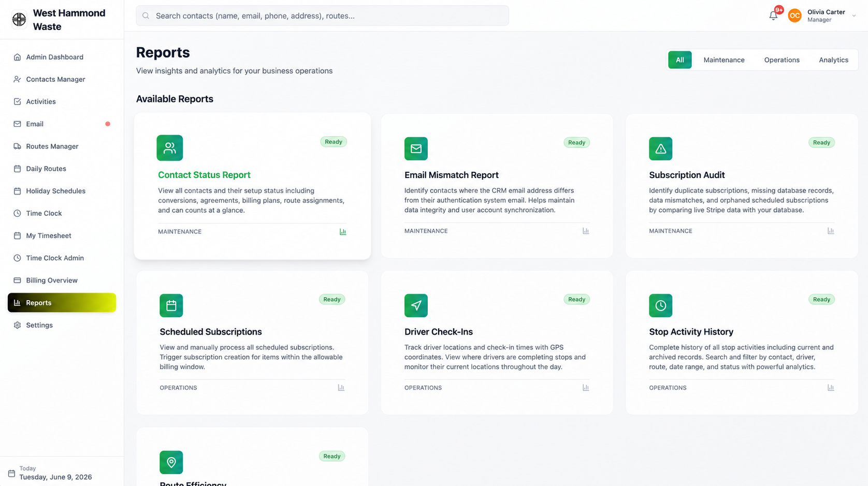Screen dimensions: 868x486
Task: Open the Driver Check-Ins report title
Action: [x=439, y=332]
